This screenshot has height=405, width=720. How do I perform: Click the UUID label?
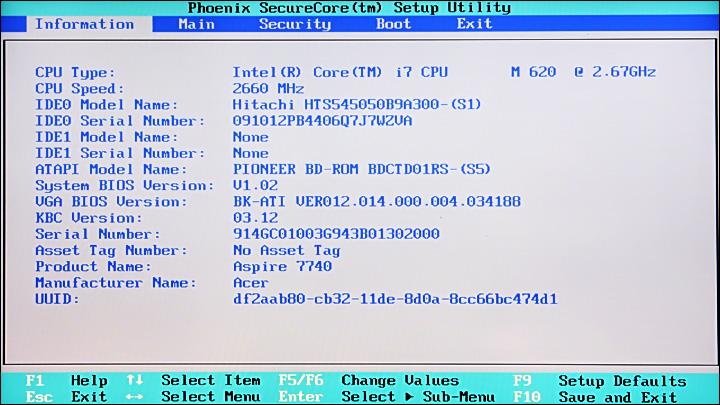(57, 299)
